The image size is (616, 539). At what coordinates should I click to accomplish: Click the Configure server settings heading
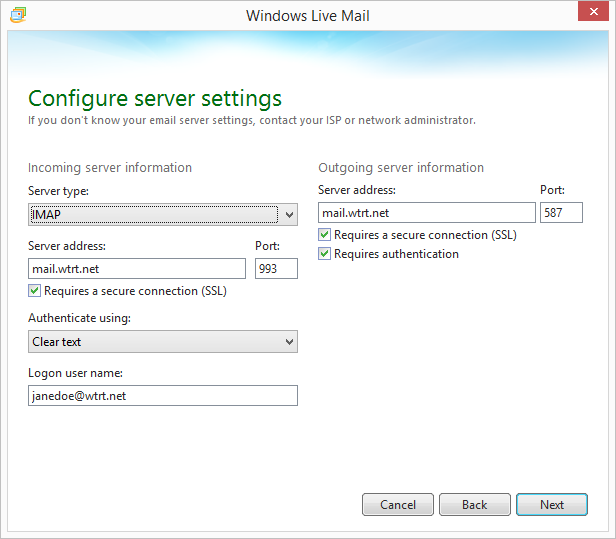pos(155,98)
